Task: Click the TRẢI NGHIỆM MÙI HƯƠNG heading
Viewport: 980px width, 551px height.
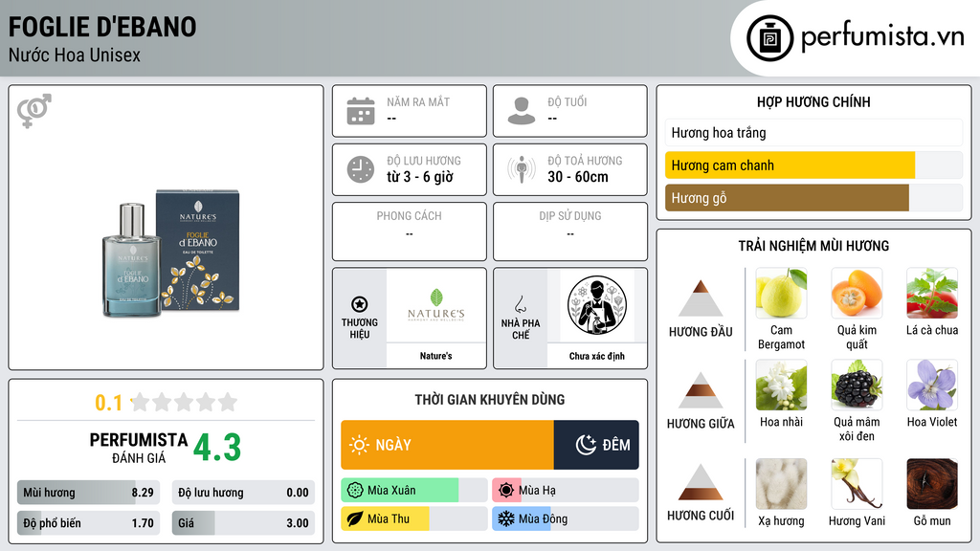Action: coord(813,246)
